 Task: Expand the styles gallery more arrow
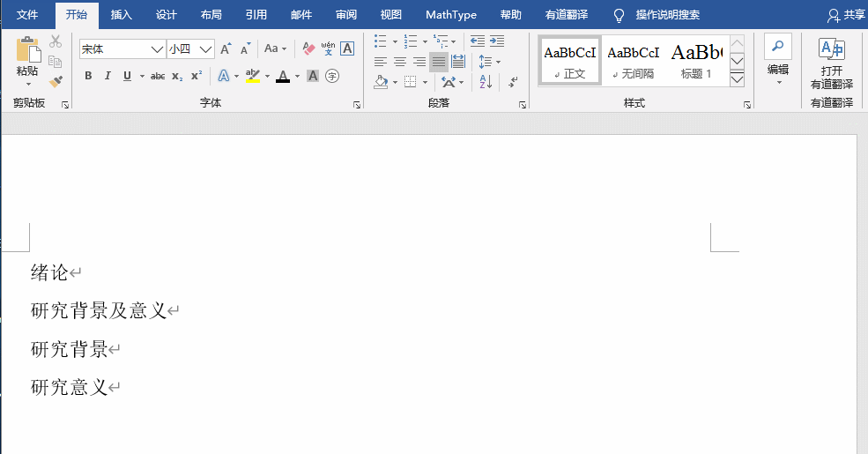[737, 79]
